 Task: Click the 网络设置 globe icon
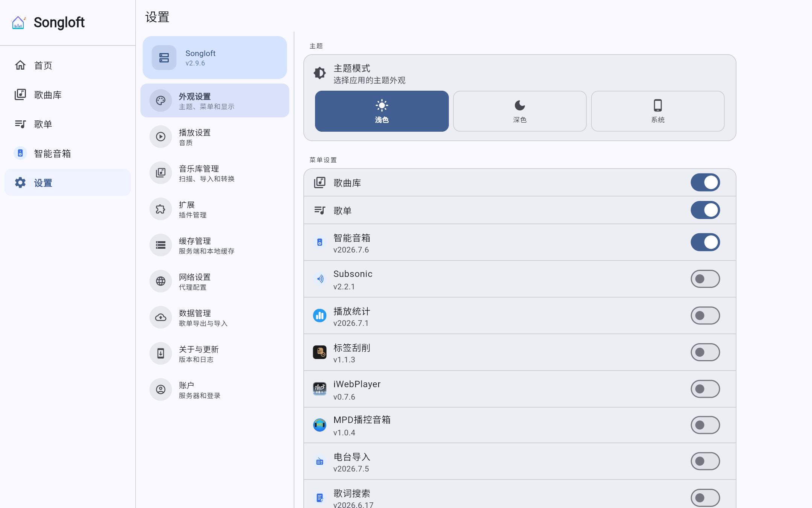[x=161, y=281]
